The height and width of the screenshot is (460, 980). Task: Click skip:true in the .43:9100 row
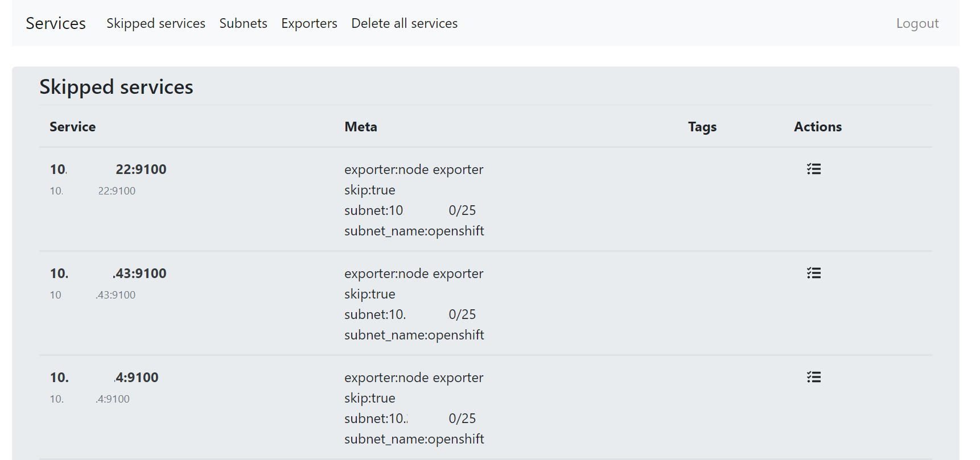pyautogui.click(x=370, y=294)
